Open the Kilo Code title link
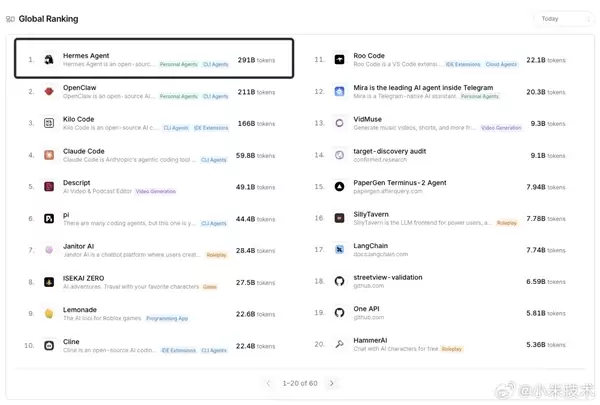 coord(78,119)
